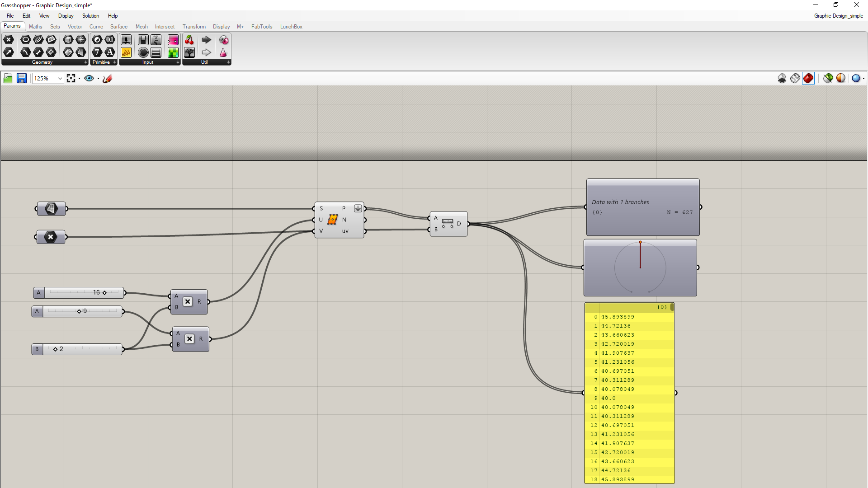Select the Surface parameter node on canvas
This screenshot has height=488, width=868.
click(51, 208)
